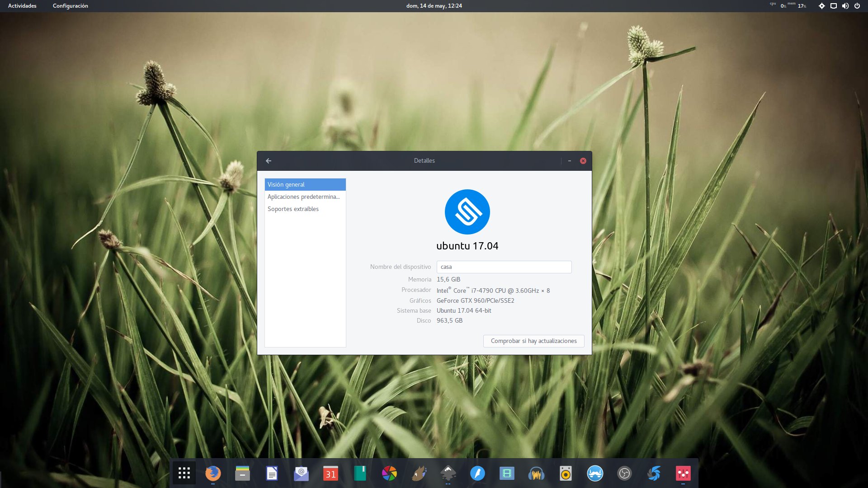Click the Detalles window title

point(424,161)
